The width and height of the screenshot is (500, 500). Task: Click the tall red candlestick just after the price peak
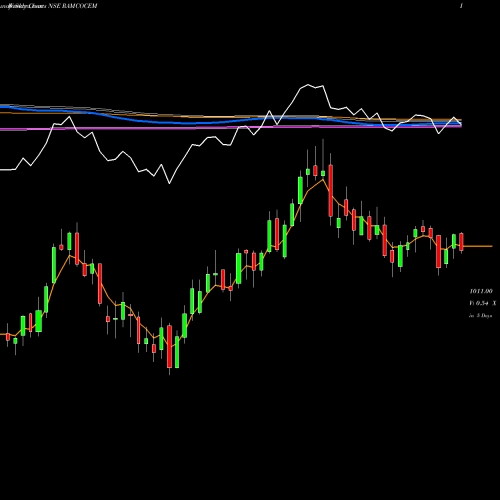point(331,190)
